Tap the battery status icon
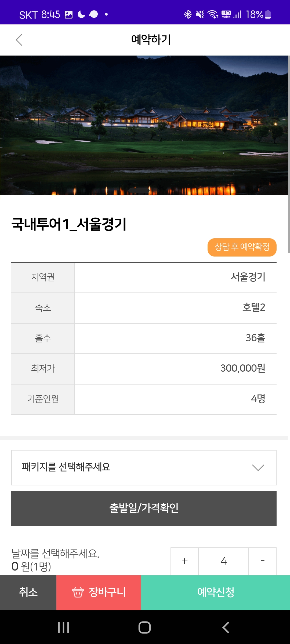Screen dimensions: 290x644 click(268, 14)
